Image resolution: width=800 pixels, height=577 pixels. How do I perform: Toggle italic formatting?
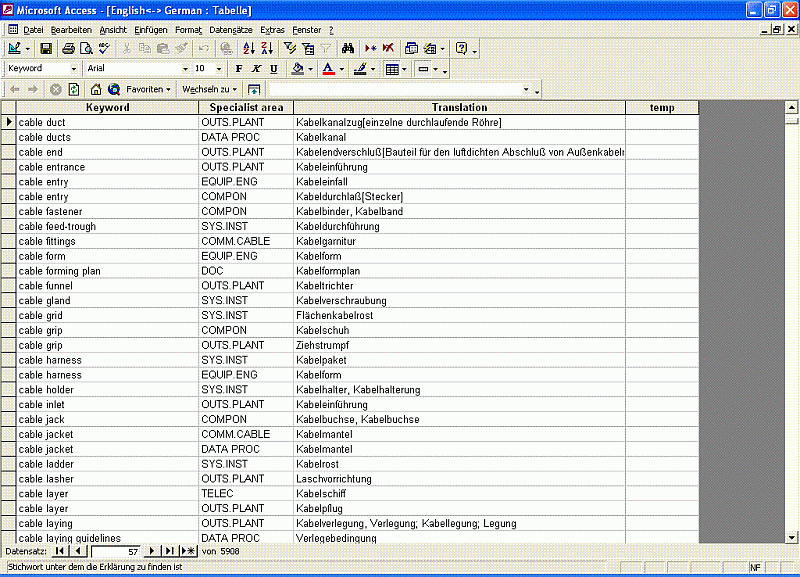tap(256, 69)
